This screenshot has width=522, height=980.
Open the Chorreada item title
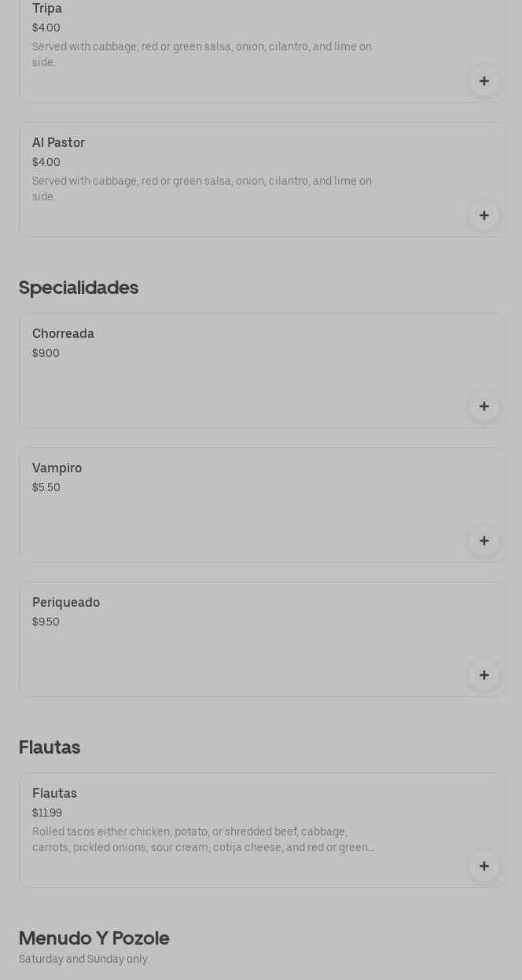[63, 334]
